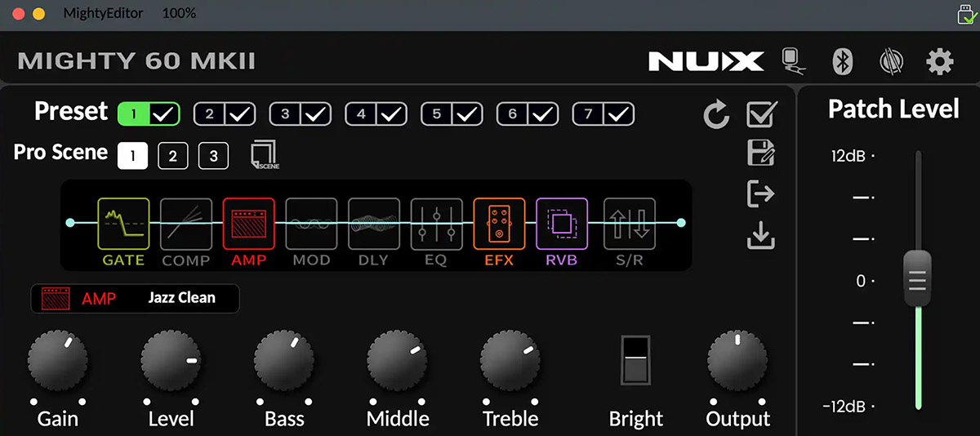Select the COMP compressor block
Screen dimensions: 980x436
(185, 223)
